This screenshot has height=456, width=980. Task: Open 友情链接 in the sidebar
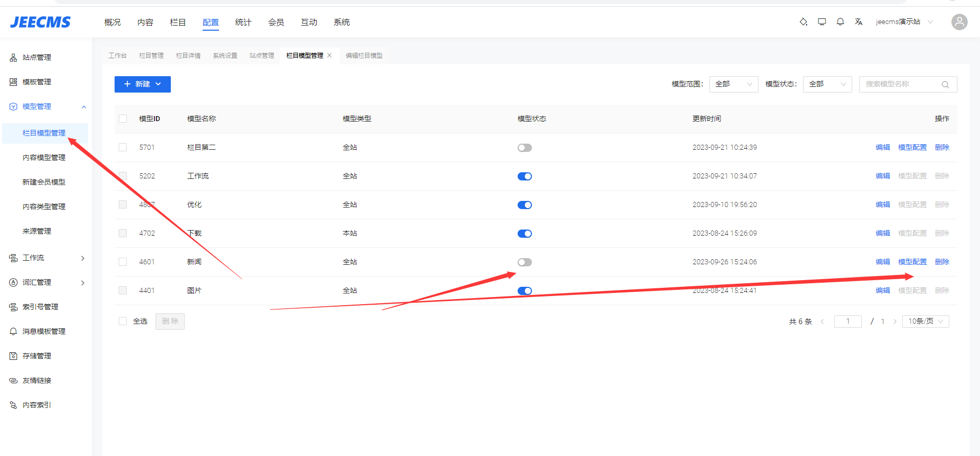[37, 380]
